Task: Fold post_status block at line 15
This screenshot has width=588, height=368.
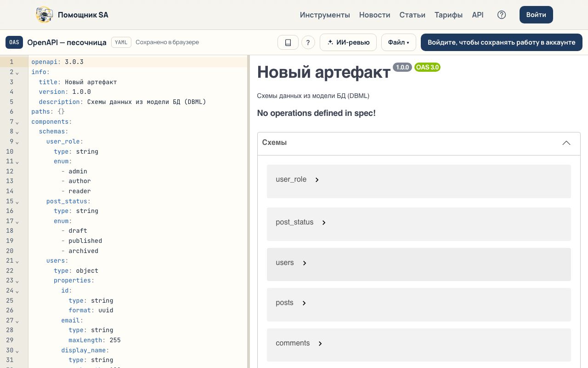Action: coord(17,201)
